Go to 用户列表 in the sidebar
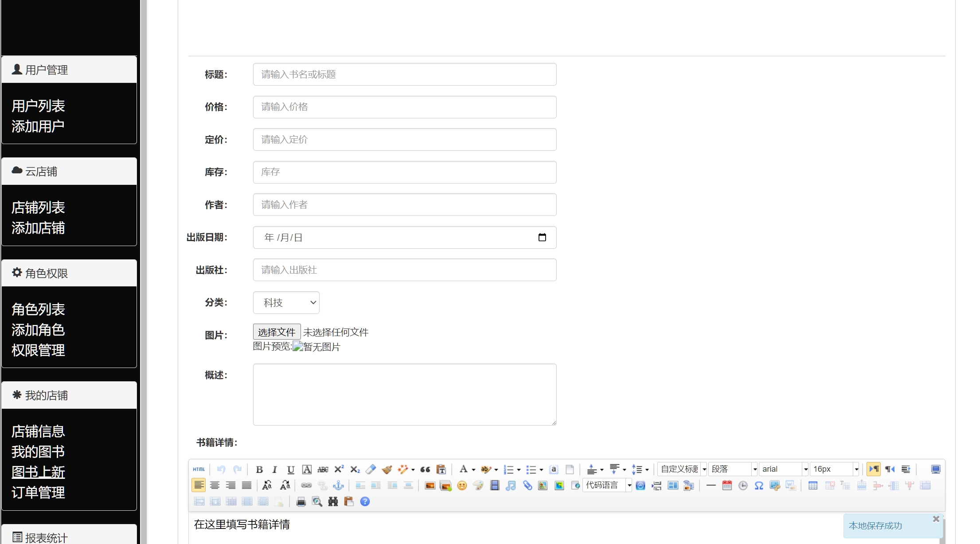This screenshot has height=544, width=980. pos(38,106)
